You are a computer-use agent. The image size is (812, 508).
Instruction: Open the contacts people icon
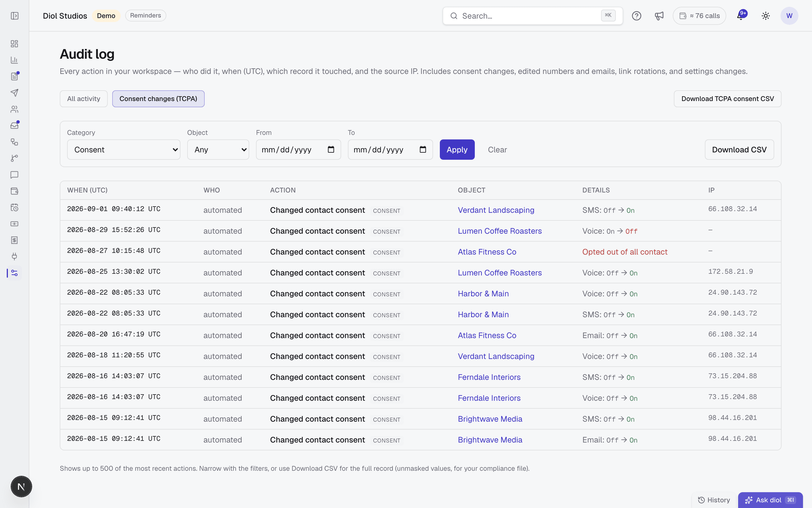click(x=14, y=109)
